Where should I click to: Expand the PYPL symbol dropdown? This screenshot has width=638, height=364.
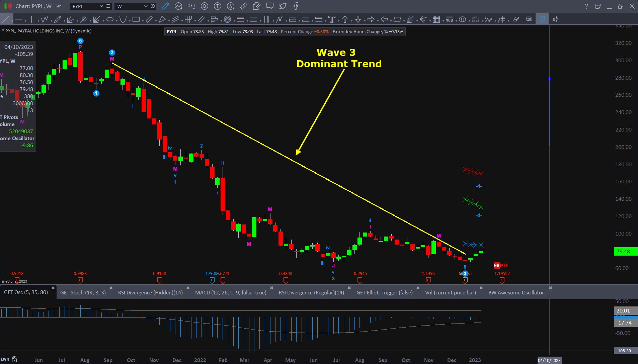101,6
